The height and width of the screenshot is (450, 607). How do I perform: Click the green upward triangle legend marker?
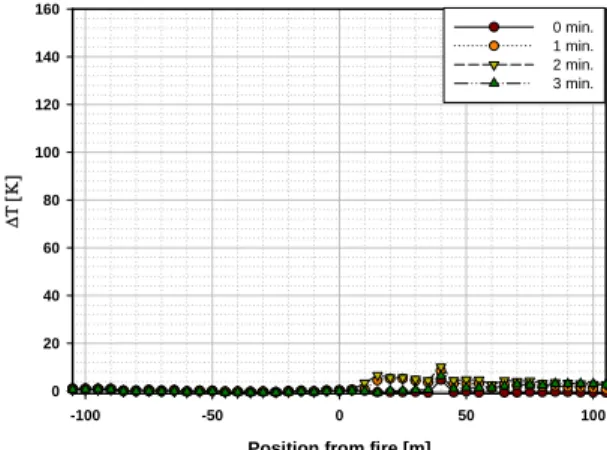(x=494, y=82)
